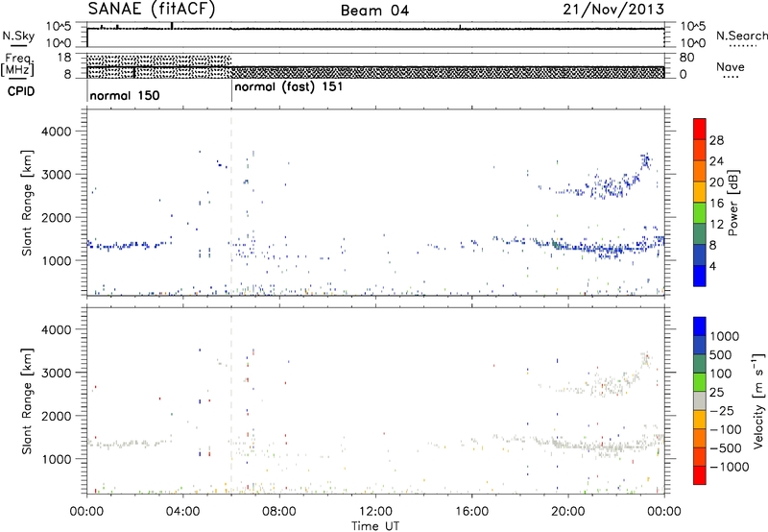Pick the gray Velocity segment between -25 and 25

coord(700,400)
